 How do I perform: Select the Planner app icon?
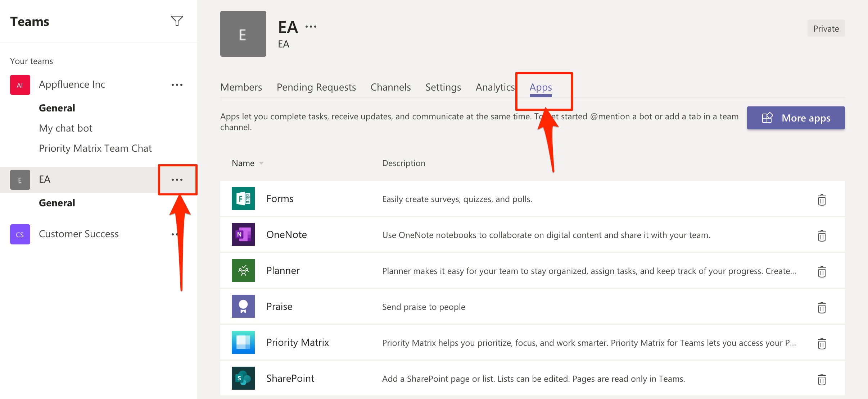(x=243, y=270)
